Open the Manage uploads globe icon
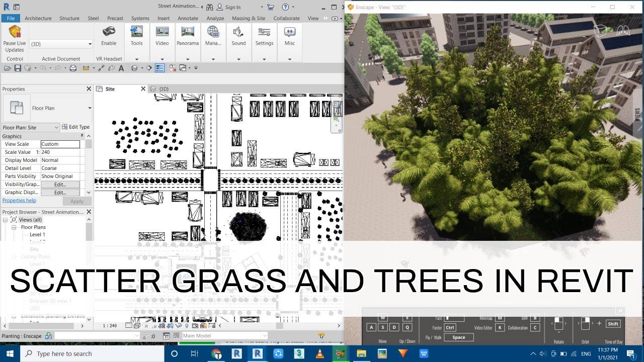Screen dimensions: 644x362 (213, 32)
